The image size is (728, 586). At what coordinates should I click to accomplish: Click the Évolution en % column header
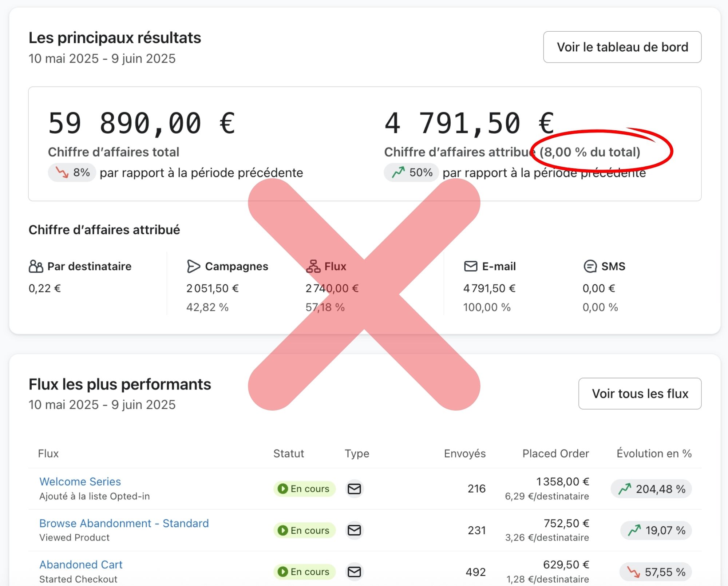click(654, 454)
